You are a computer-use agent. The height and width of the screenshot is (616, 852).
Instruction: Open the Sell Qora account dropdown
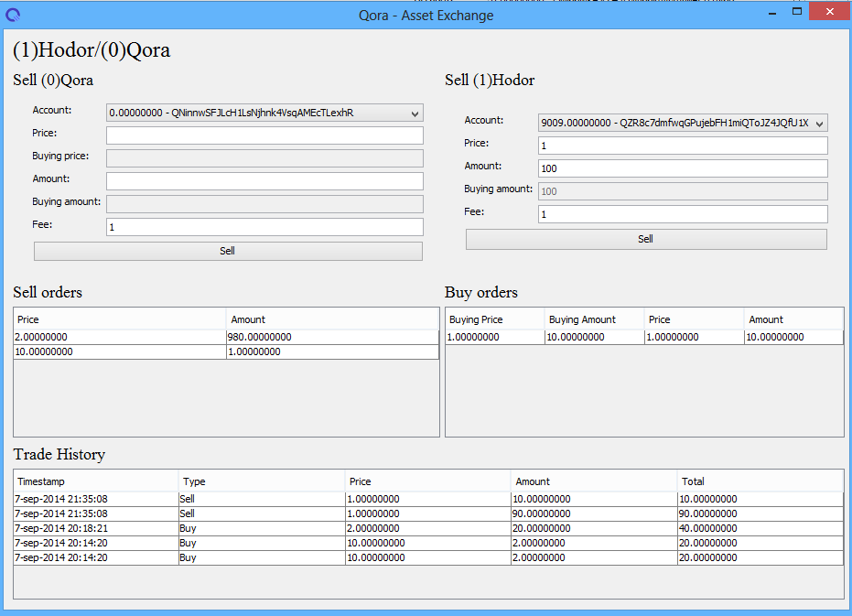click(264, 113)
